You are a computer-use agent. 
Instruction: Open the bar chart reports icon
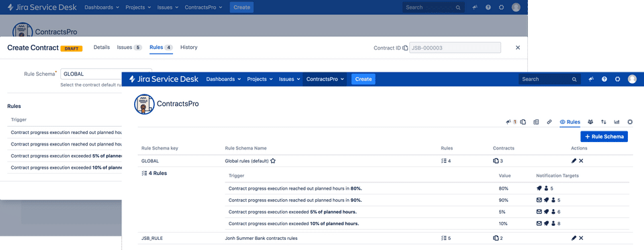(616, 121)
